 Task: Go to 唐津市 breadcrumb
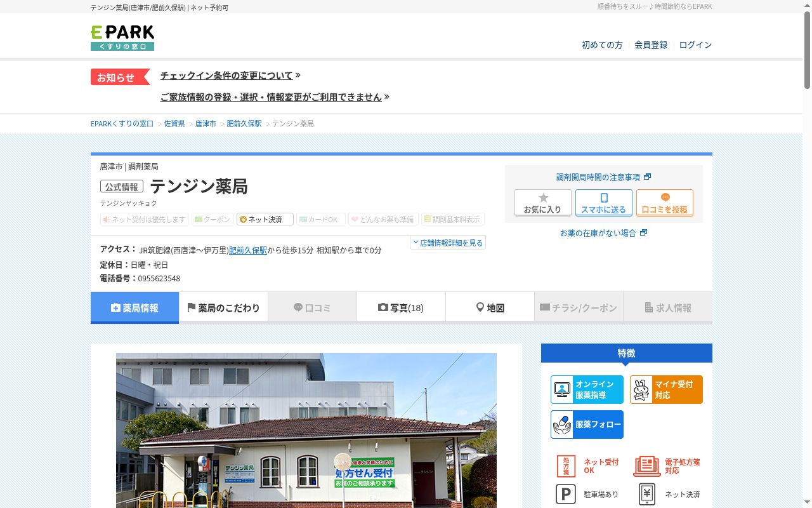[x=206, y=124]
